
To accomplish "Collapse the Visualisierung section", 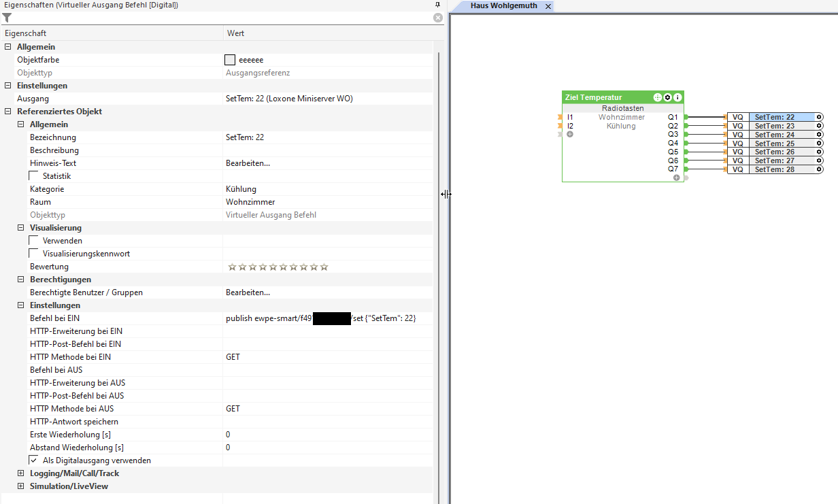I will click(x=21, y=228).
